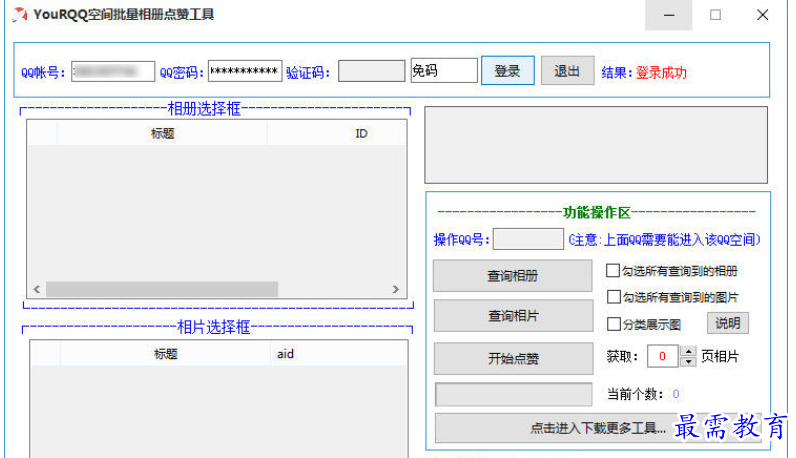Viewport: 796px width, 458px height.
Task: Click photo list 标题 column header
Action: pyautogui.click(x=165, y=354)
